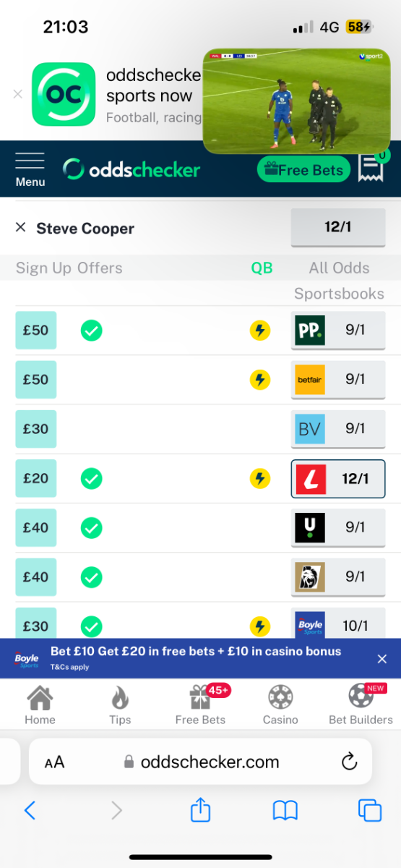Viewport: 401px width, 868px height.
Task: Tap the Paddy Power quick bet lightning icon
Action: coord(260,331)
